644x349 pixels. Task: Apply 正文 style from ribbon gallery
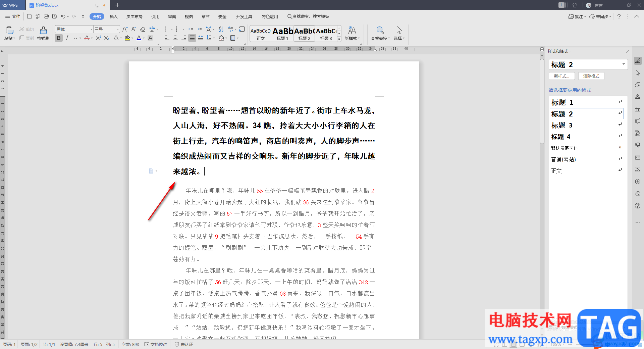coord(261,34)
